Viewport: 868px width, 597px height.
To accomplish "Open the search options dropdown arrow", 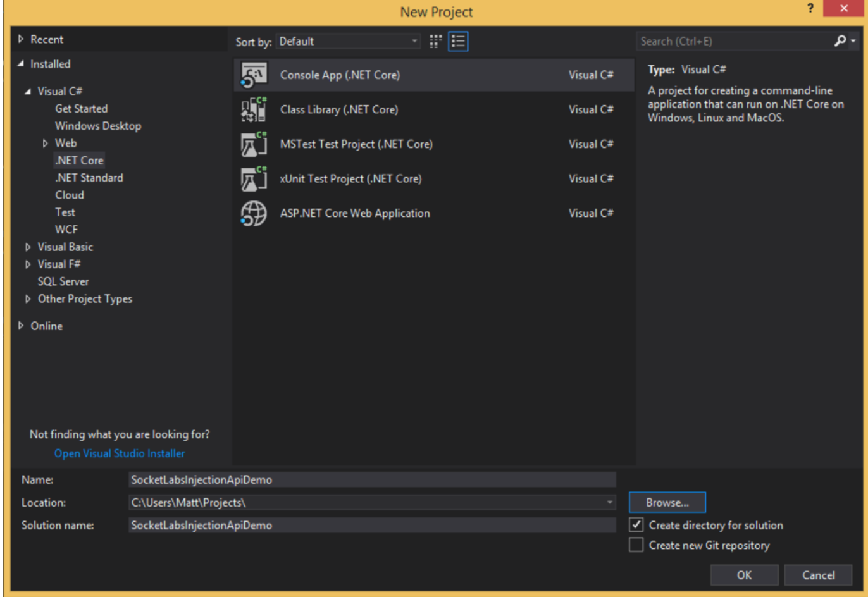I will (853, 41).
